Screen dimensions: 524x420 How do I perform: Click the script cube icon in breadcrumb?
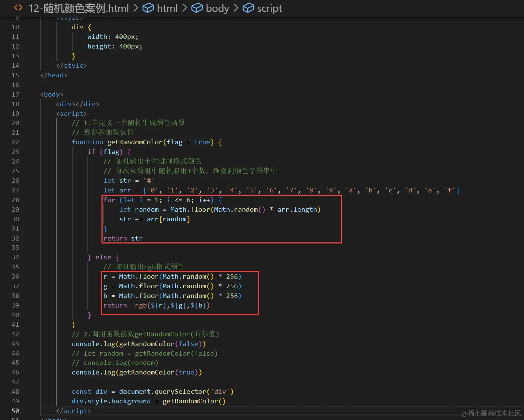(x=248, y=8)
